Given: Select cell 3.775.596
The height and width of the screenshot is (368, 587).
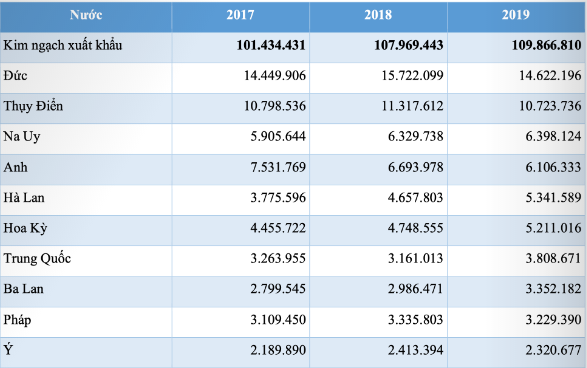Looking at the screenshot, I should pyautogui.click(x=278, y=198).
